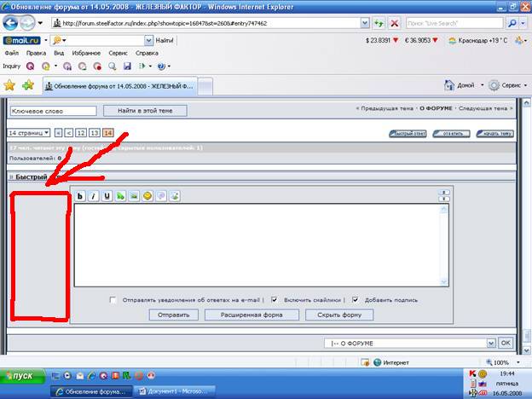Click the Favorites star icon
The width and height of the screenshot is (532, 399).
pyautogui.click(x=10, y=85)
